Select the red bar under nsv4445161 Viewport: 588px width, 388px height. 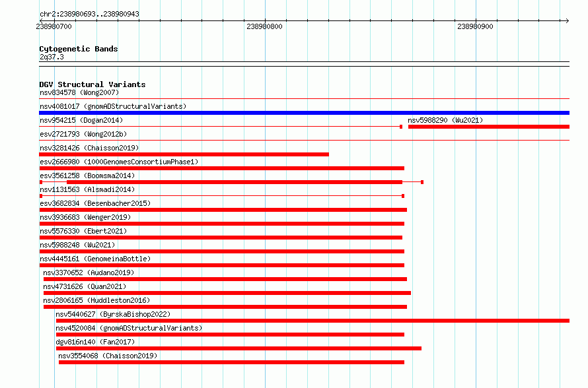click(221, 265)
